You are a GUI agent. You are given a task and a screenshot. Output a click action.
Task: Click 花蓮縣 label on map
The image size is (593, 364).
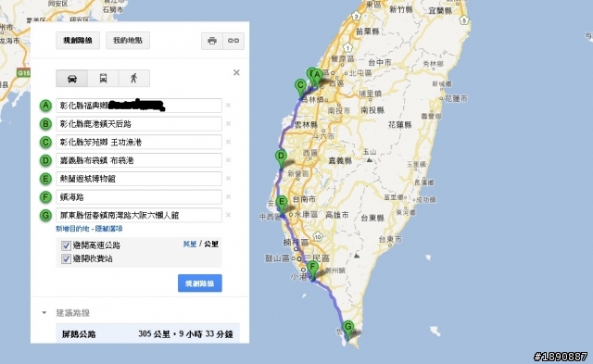coord(399,124)
